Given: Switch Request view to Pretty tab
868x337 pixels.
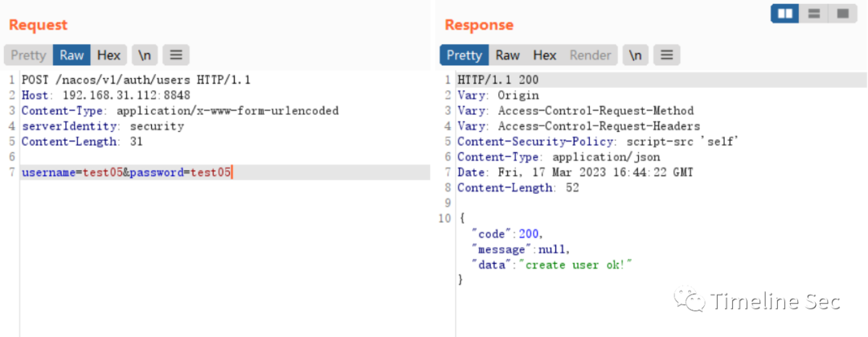Looking at the screenshot, I should pos(28,55).
